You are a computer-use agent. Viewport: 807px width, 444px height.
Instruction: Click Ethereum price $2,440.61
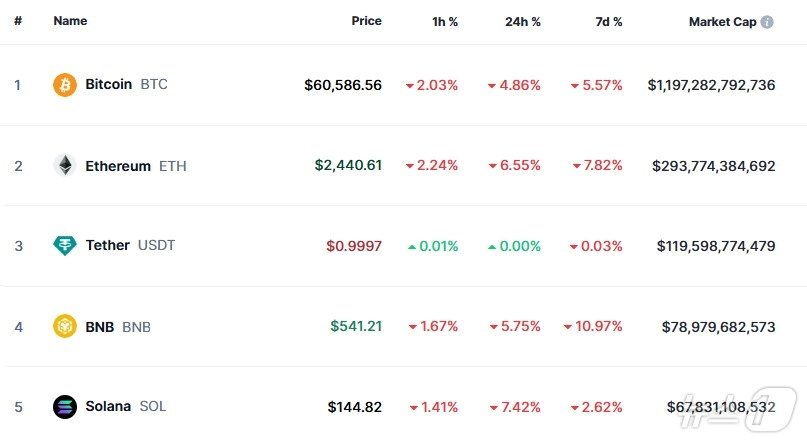coord(348,166)
